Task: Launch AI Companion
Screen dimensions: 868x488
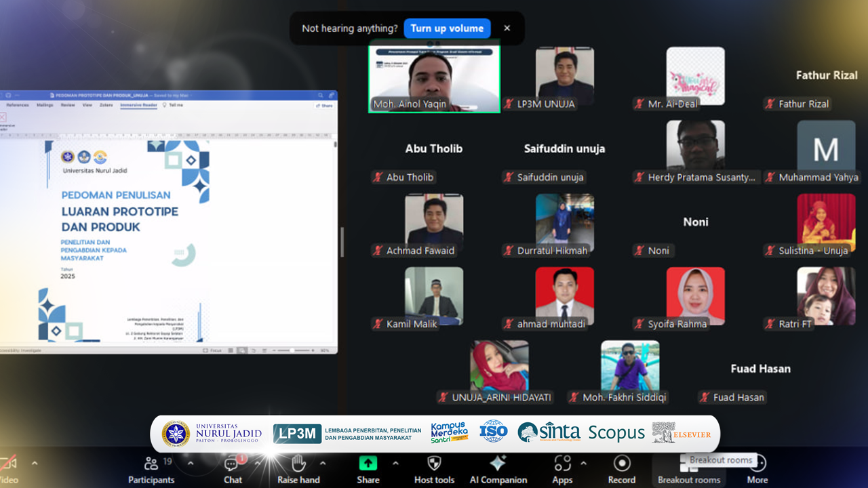Action: click(x=498, y=464)
